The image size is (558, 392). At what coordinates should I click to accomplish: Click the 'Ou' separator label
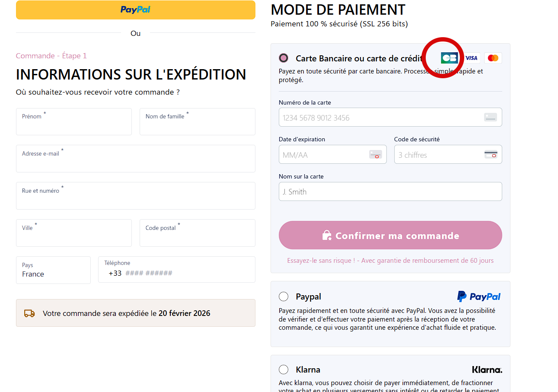tap(136, 33)
